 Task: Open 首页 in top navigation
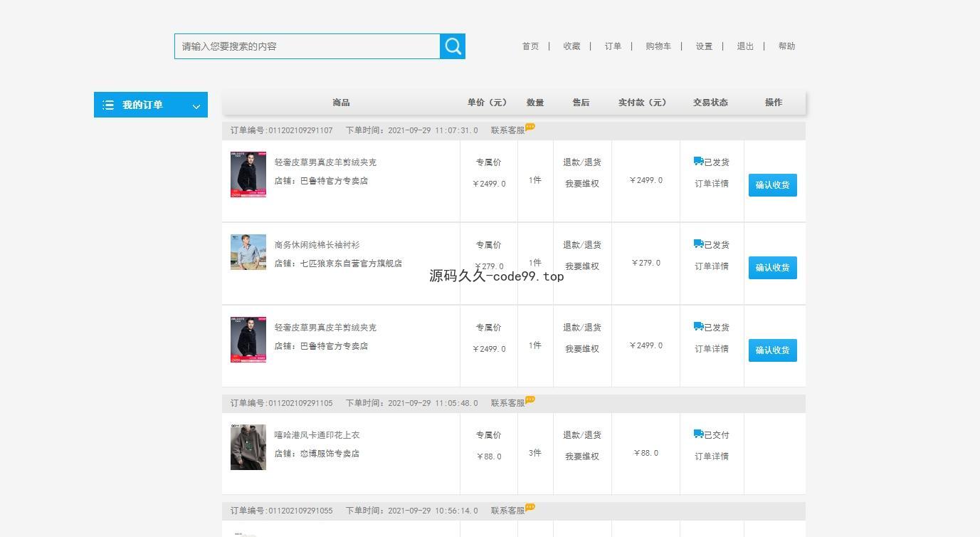point(530,46)
